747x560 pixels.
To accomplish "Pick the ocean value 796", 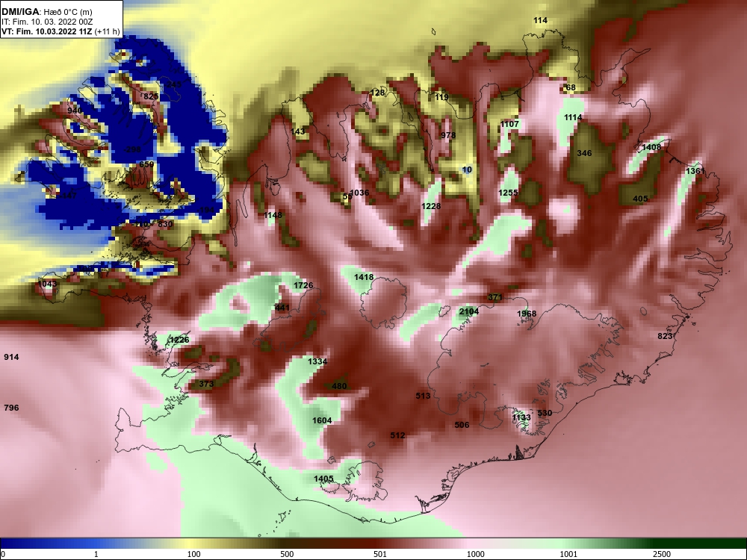I will point(11,408).
